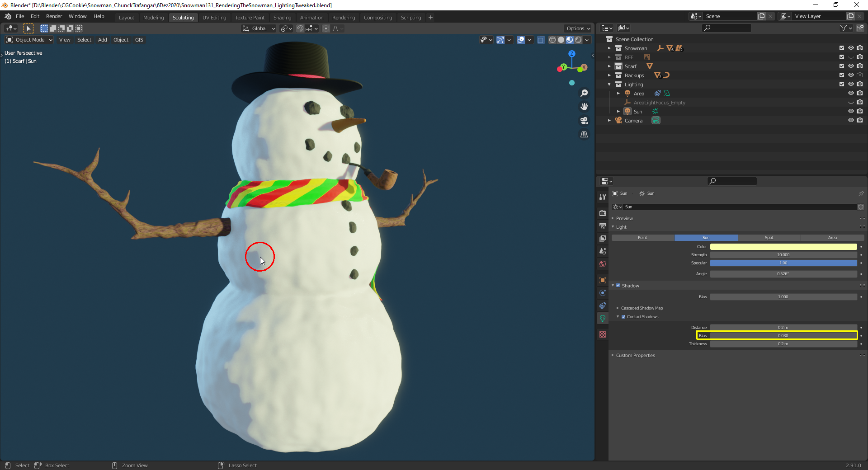This screenshot has width=868, height=470.
Task: Switch to the Shading workspace tab
Action: coord(282,17)
